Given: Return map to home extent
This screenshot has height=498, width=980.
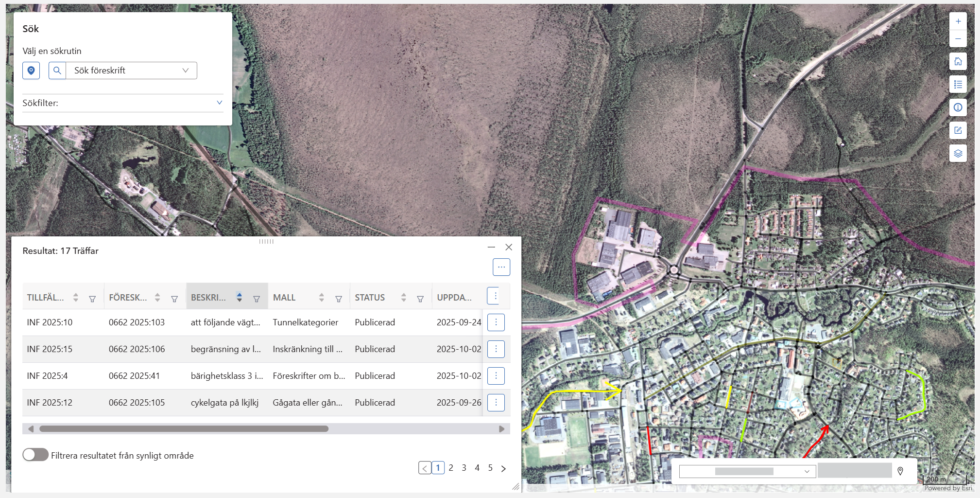Looking at the screenshot, I should (x=958, y=62).
